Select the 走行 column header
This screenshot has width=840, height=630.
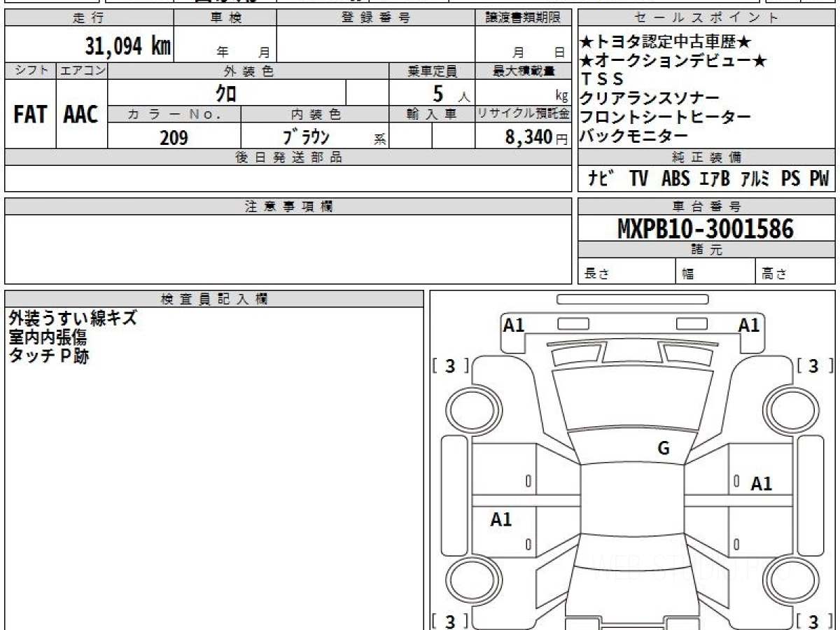point(89,18)
